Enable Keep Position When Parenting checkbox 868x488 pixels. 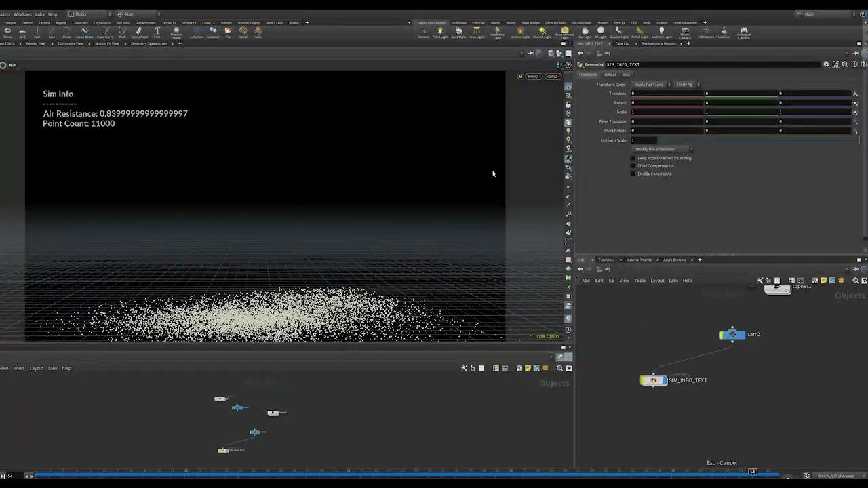(x=633, y=158)
